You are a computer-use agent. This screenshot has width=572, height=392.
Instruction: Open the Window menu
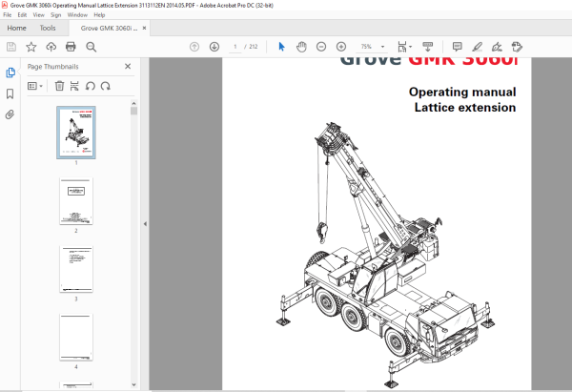pyautogui.click(x=77, y=15)
